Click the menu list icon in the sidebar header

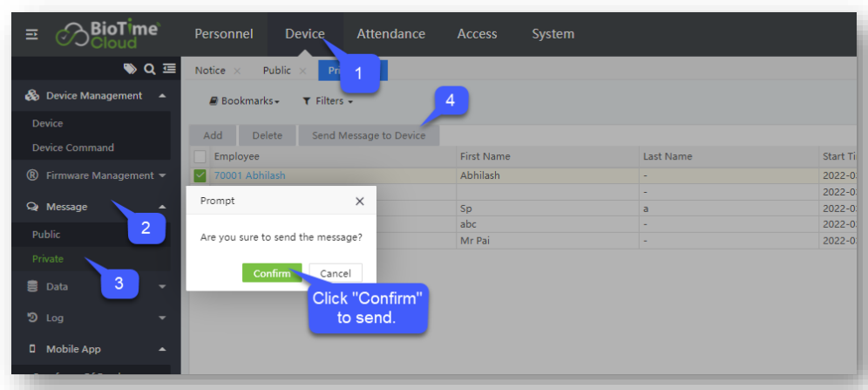(168, 68)
